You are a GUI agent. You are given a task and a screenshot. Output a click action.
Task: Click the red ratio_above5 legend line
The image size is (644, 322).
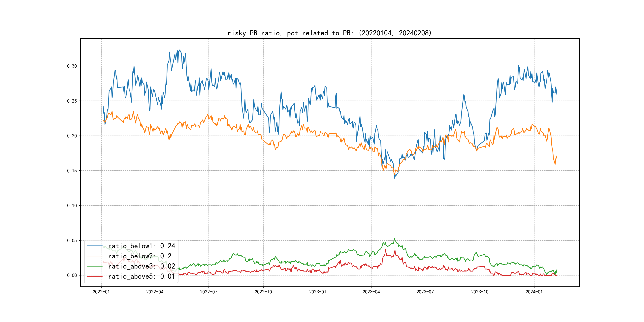(94, 276)
